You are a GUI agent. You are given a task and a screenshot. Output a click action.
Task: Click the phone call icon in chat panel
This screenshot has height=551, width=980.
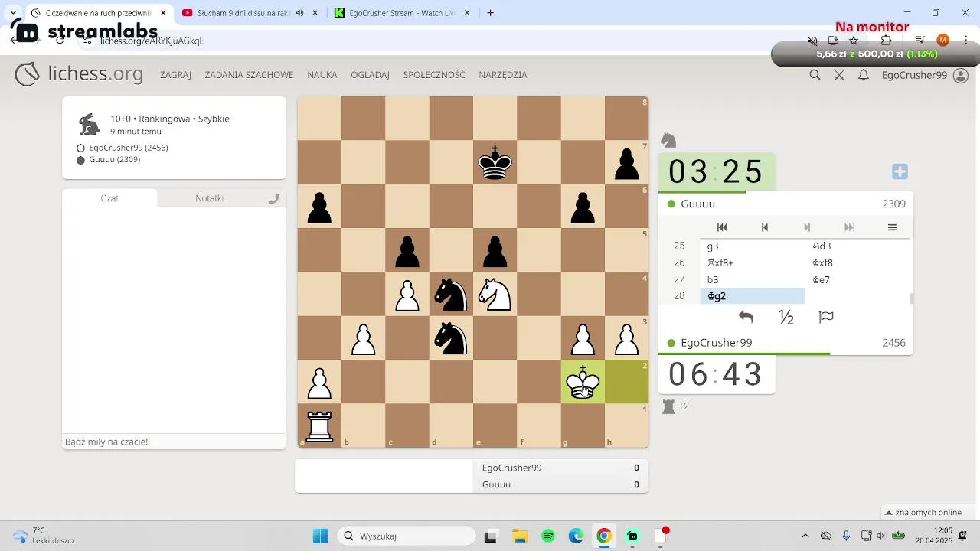pos(274,198)
